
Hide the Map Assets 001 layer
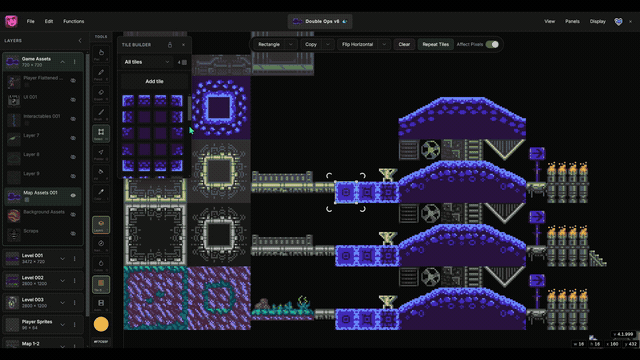(x=73, y=196)
